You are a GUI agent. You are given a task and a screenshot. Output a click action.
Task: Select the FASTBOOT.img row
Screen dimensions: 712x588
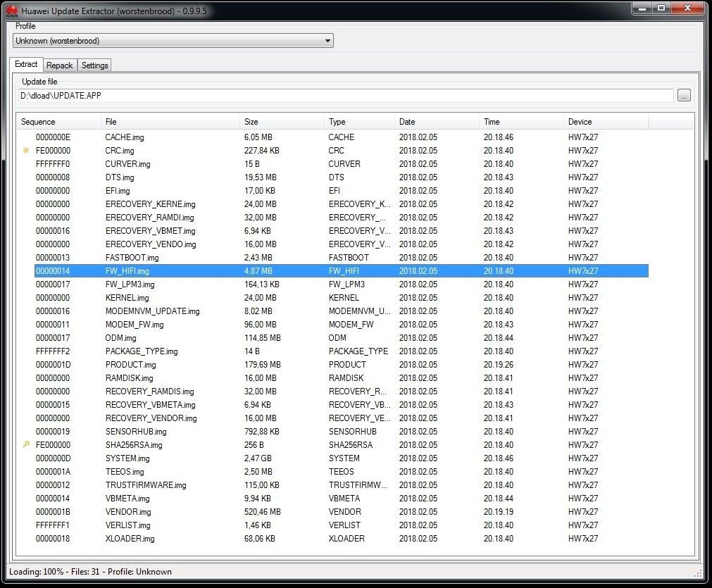pyautogui.click(x=342, y=258)
